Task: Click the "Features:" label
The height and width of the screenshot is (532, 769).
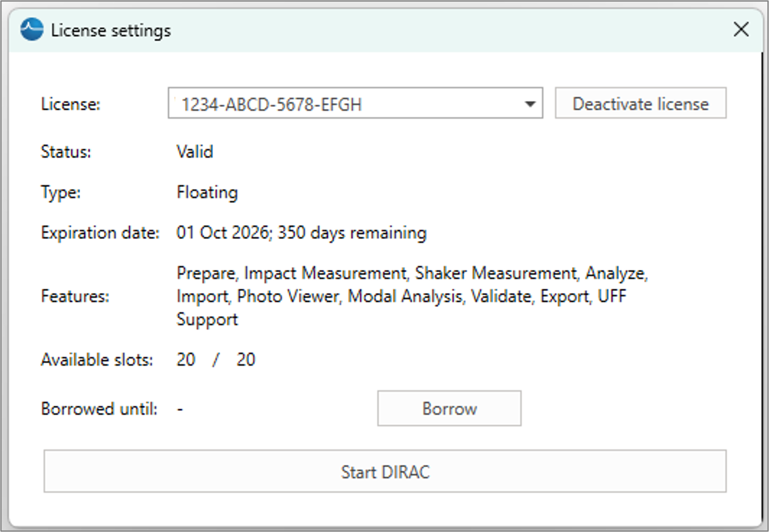Action: click(x=75, y=297)
